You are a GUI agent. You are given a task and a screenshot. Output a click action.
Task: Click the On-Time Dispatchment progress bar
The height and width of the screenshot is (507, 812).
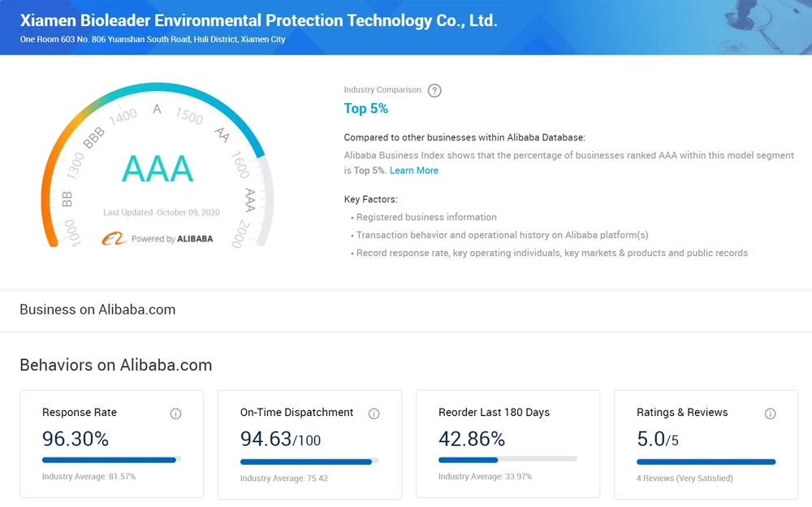[309, 461]
